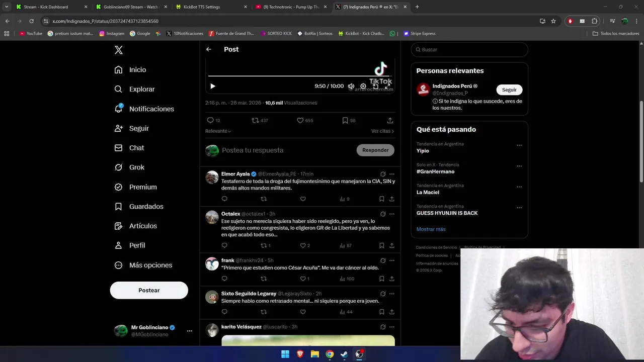
Task: Bookmark Elmer Ayala's reply
Action: [x=382, y=199]
